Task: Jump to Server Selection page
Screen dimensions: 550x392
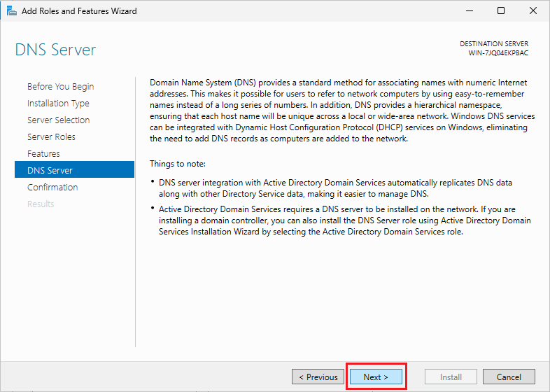Action: 58,120
